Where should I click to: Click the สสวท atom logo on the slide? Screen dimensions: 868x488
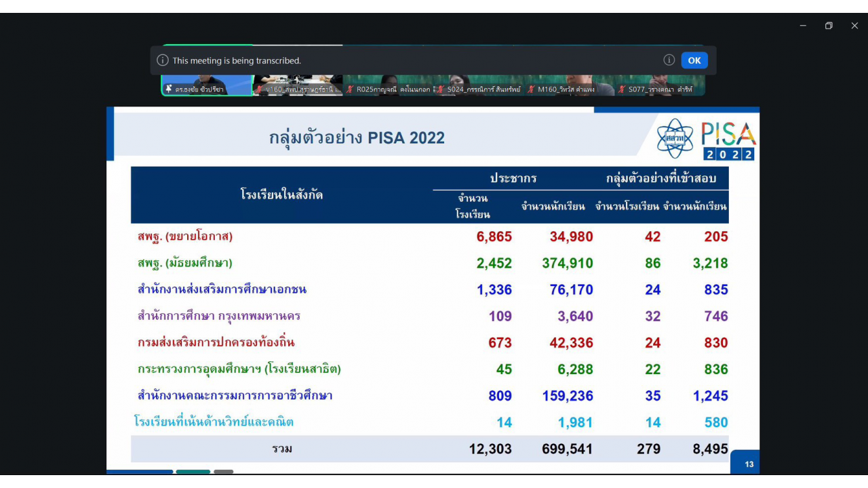(x=675, y=139)
